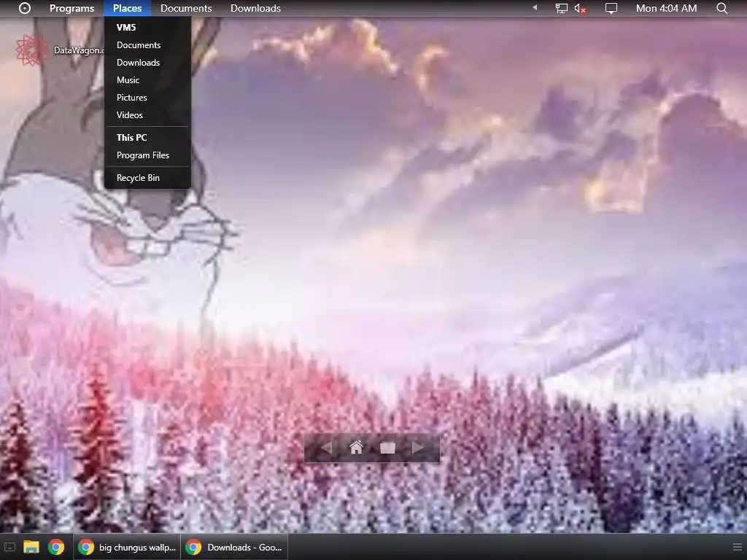The height and width of the screenshot is (560, 747).
Task: Click the forward arrow in the floating navigation bar
Action: point(418,448)
